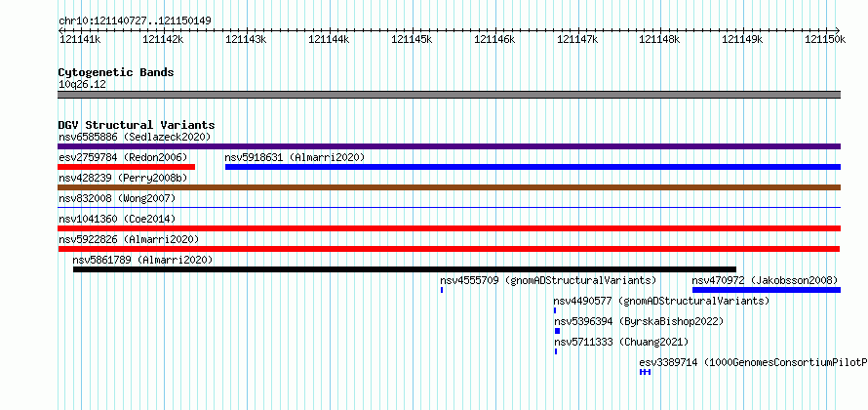Screen dimensions: 868x410
Task: Click the 121144k ruler tick label
Action: coord(329,39)
